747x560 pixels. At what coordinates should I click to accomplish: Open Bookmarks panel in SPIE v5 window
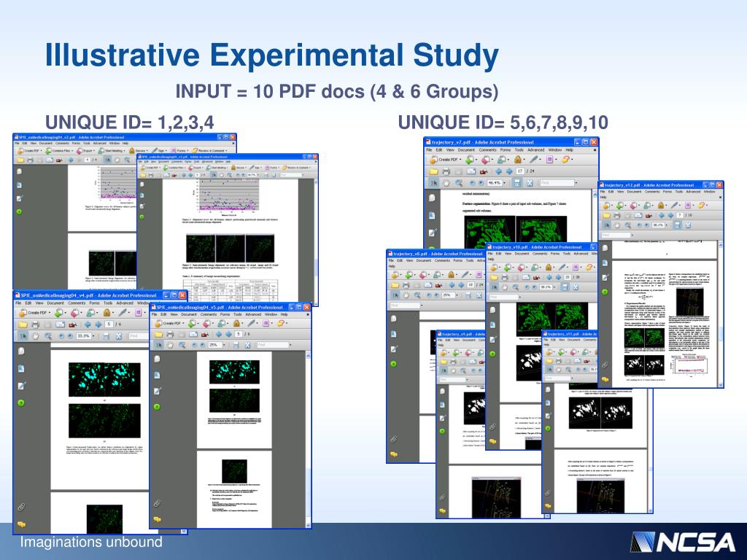[x=158, y=375]
